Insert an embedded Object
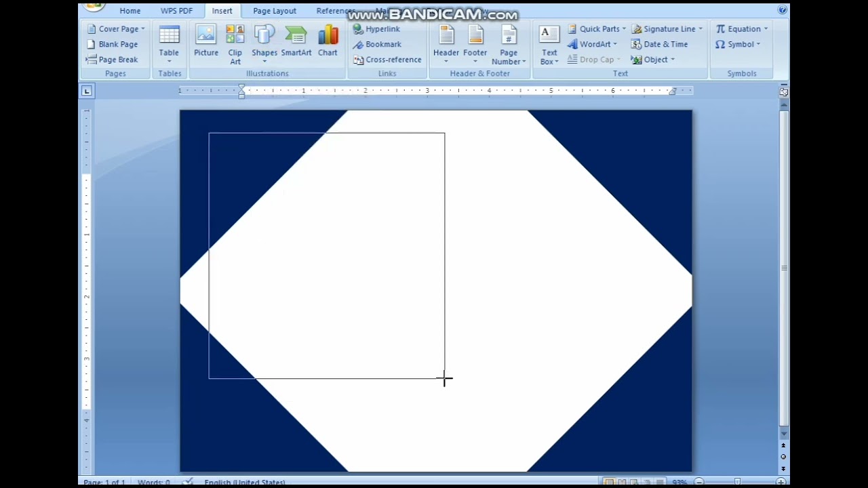 pyautogui.click(x=652, y=59)
